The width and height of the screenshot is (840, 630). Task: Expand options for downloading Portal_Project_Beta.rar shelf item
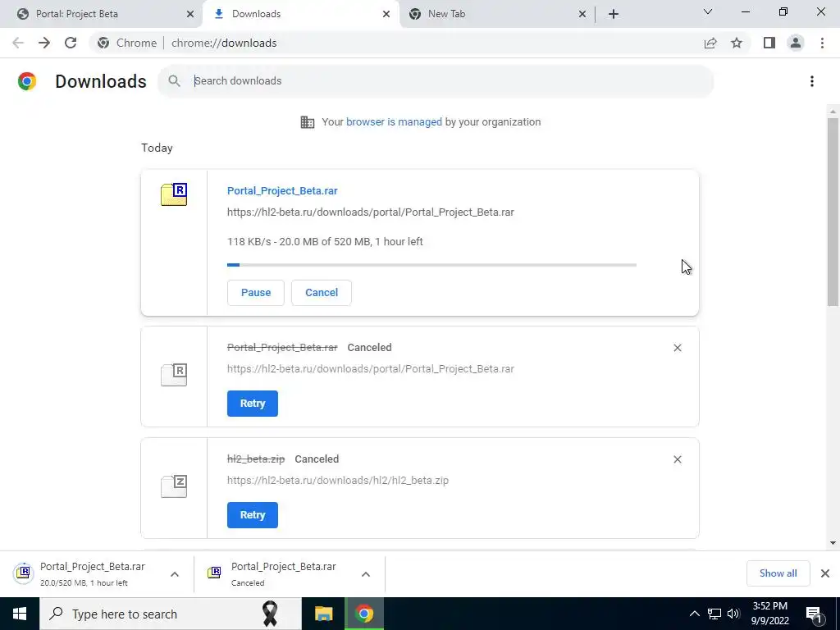tap(175, 574)
